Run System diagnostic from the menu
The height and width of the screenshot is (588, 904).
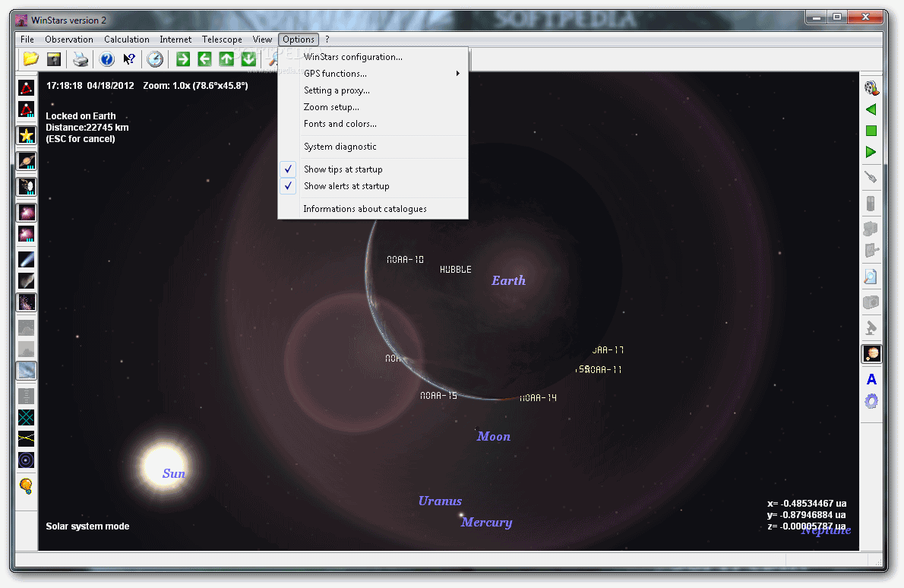pos(373,147)
